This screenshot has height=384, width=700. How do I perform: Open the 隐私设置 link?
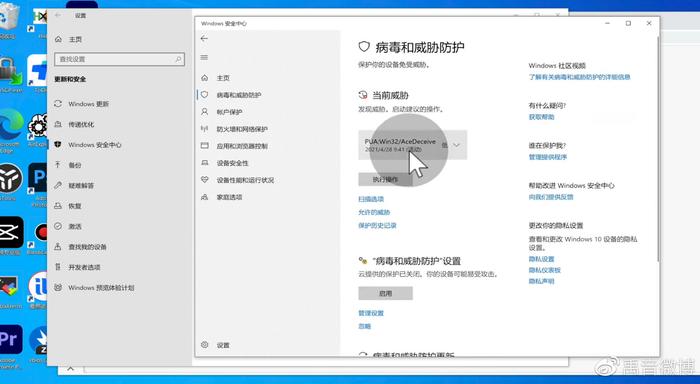coord(542,259)
